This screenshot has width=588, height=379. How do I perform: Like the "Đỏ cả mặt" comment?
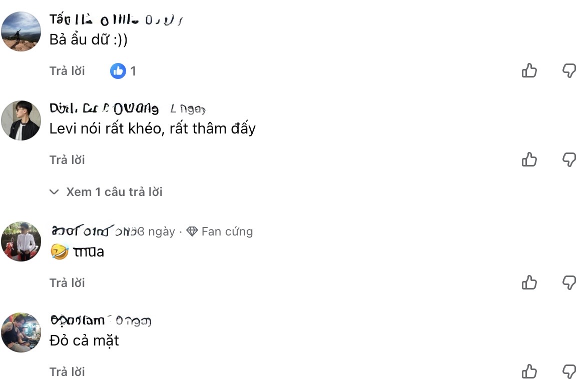point(529,371)
